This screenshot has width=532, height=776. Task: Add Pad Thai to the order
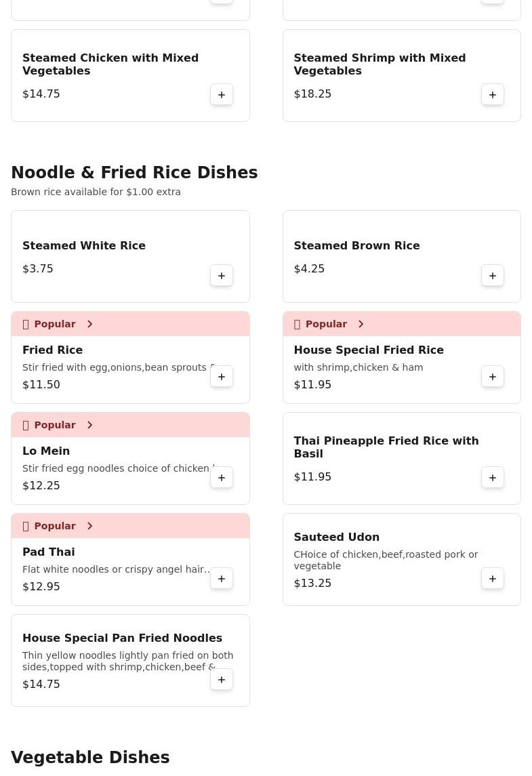click(x=221, y=579)
